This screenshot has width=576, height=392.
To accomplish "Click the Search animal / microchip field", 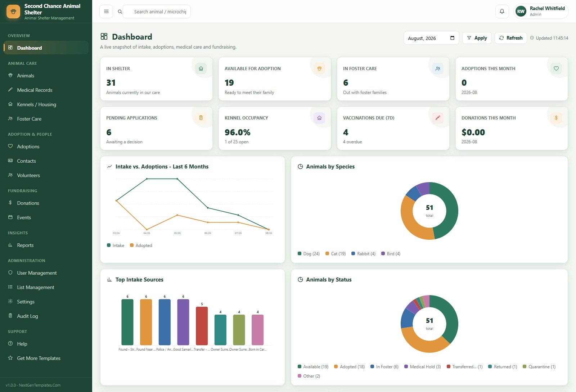I will [160, 12].
